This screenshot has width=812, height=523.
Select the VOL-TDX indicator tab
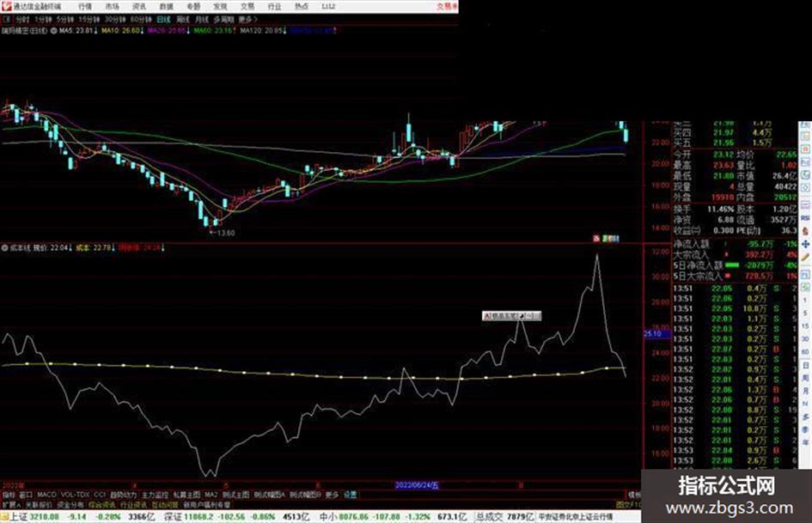pos(76,495)
